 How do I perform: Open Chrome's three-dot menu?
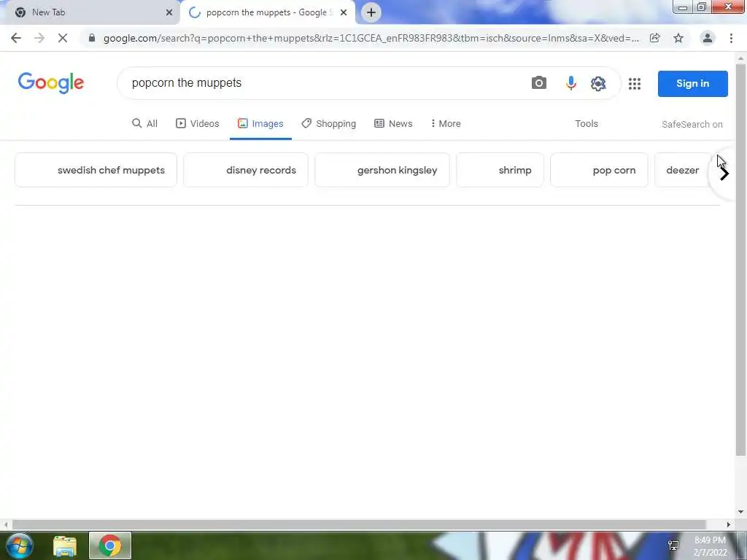(x=731, y=38)
